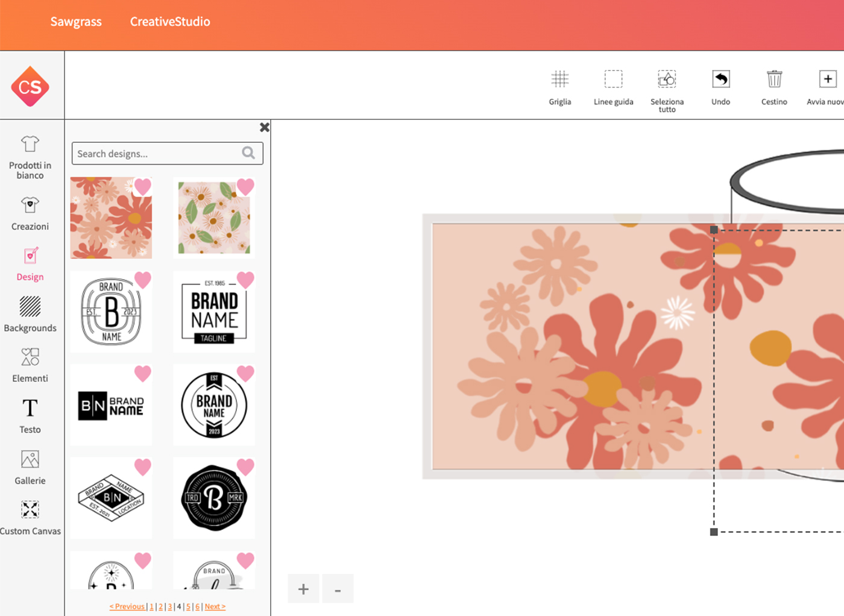Click in the Search designs field
The image size is (844, 616).
(x=158, y=154)
